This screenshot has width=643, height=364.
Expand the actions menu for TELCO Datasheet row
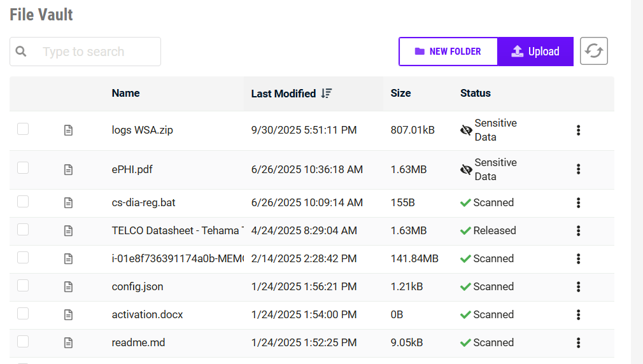578,231
